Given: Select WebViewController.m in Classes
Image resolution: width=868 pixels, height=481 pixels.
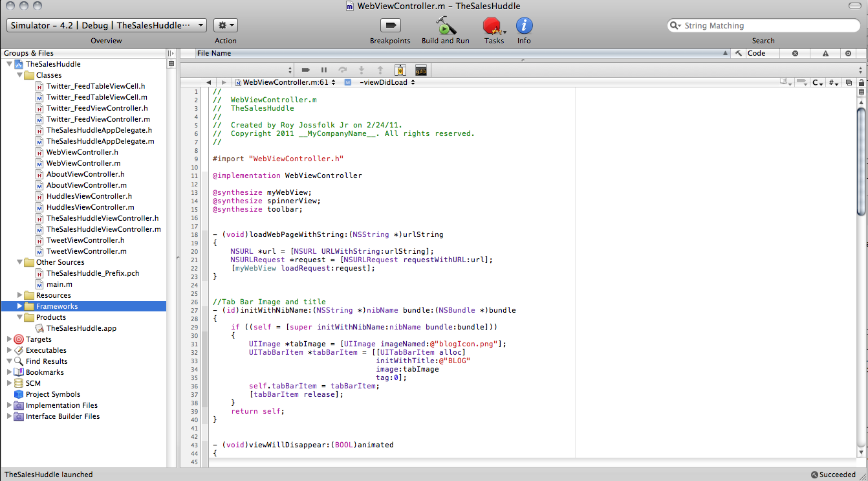Looking at the screenshot, I should coord(83,163).
